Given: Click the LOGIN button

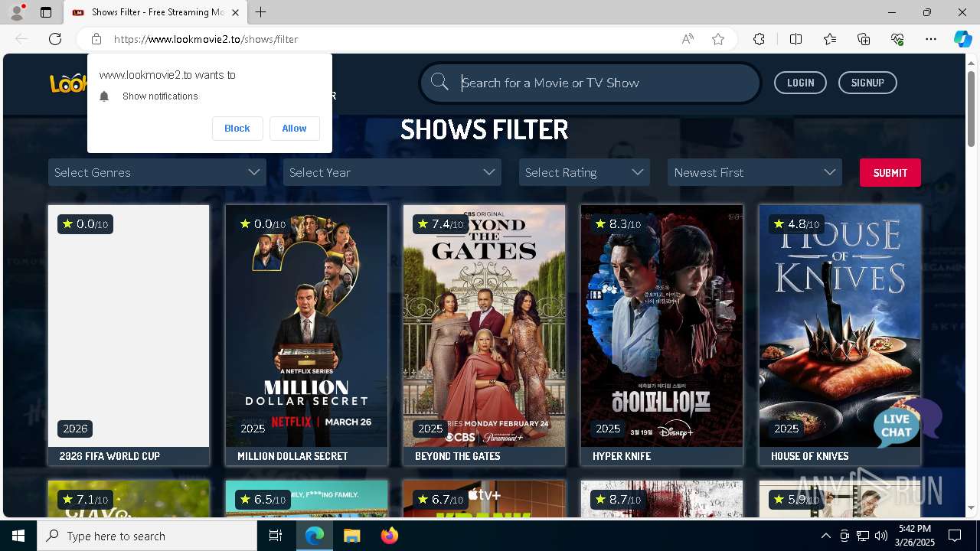Looking at the screenshot, I should click(x=800, y=83).
